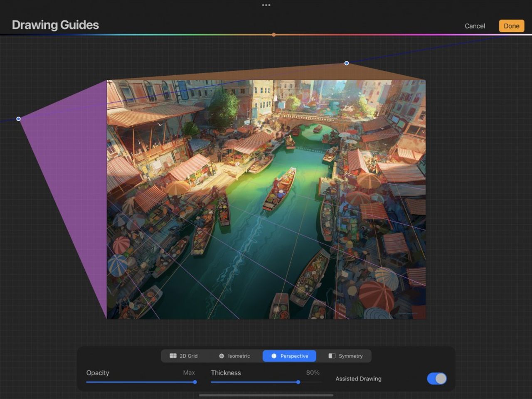
Task: Tap the ellipsis handle at top center
Action: click(266, 5)
